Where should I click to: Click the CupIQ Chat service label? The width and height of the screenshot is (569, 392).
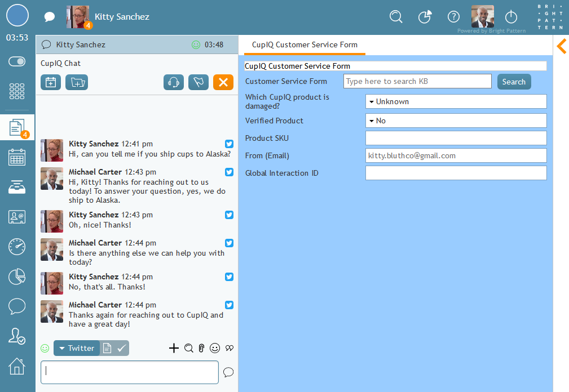60,63
